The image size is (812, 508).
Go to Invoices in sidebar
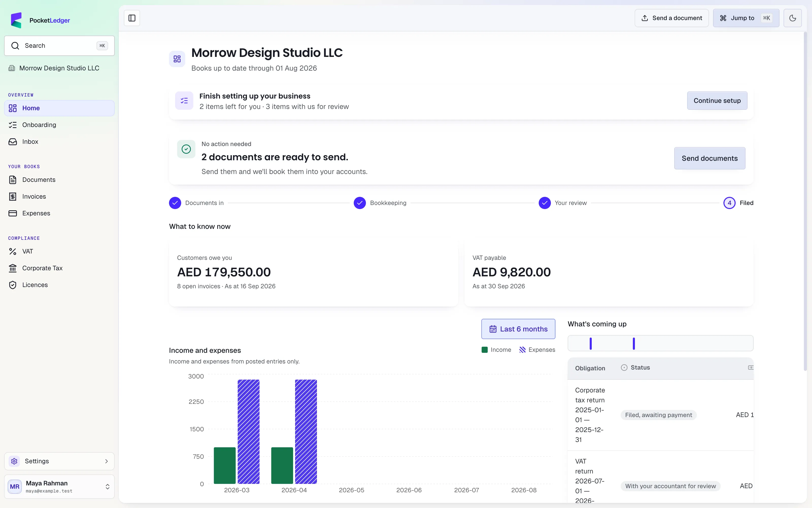(x=59, y=197)
